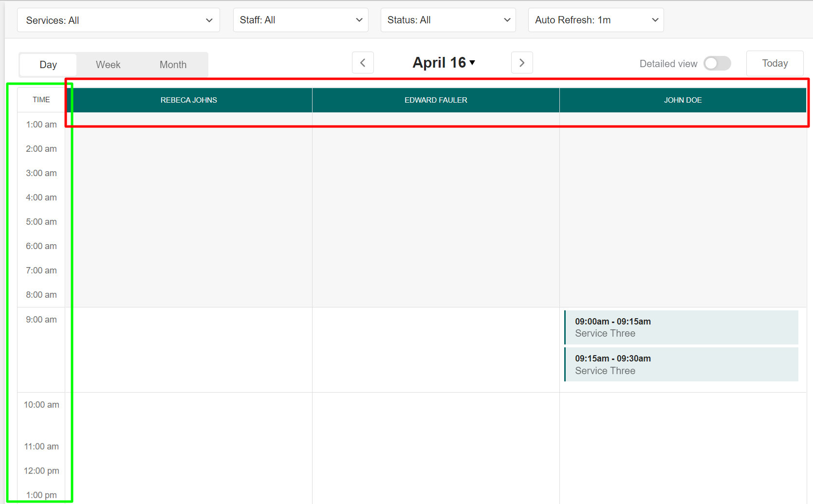Click the Staff filter chevron icon
813x504 pixels.
pyautogui.click(x=359, y=20)
